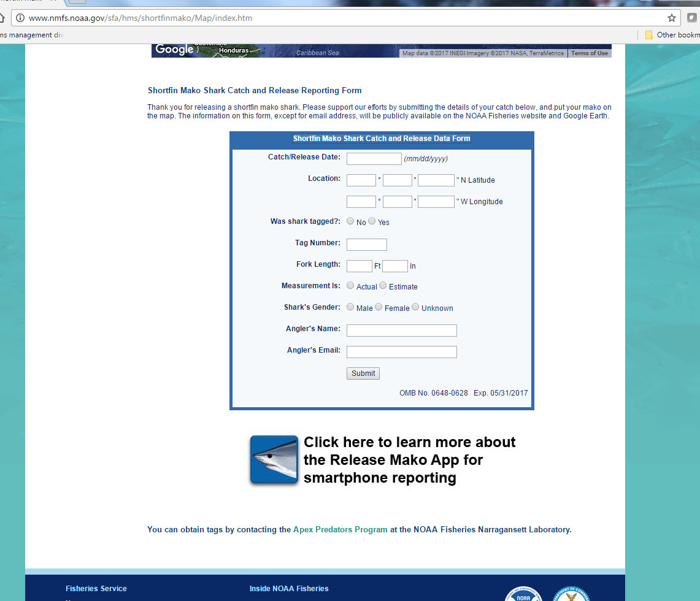Click the latitude degrees field
Image resolution: width=700 pixels, height=601 pixels.
point(361,180)
